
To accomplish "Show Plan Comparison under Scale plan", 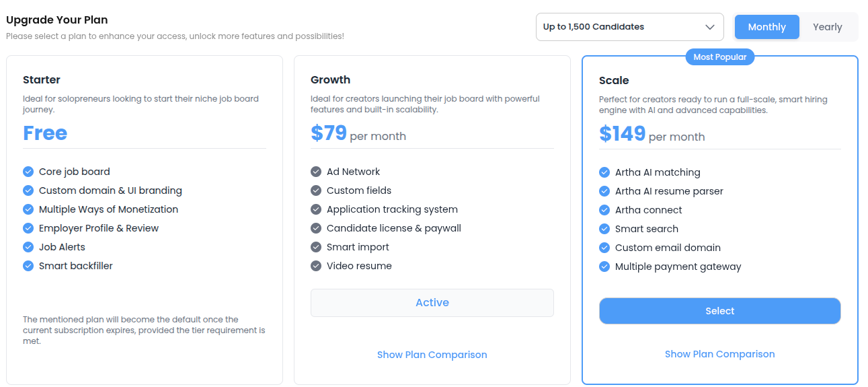I will [719, 354].
